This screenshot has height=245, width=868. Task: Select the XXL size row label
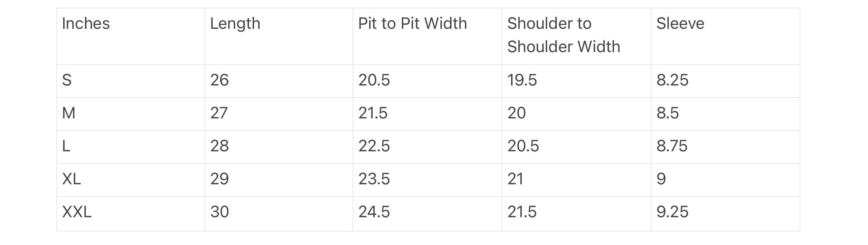tap(77, 212)
